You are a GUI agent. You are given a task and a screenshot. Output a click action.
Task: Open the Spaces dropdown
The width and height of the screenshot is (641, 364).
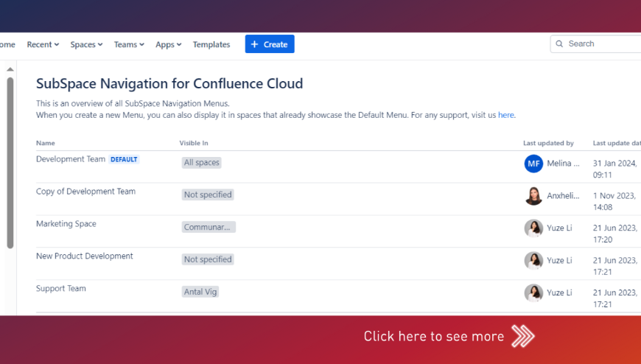[86, 45]
